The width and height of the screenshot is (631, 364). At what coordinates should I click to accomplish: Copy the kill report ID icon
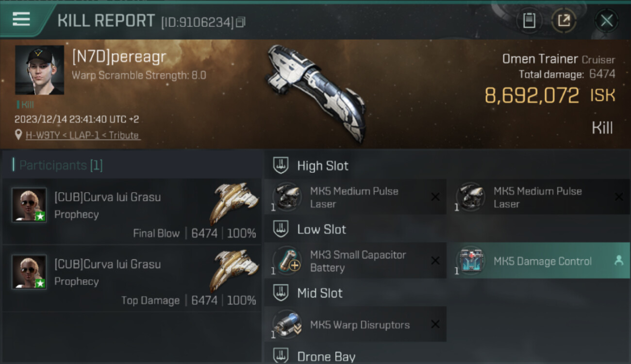[241, 22]
